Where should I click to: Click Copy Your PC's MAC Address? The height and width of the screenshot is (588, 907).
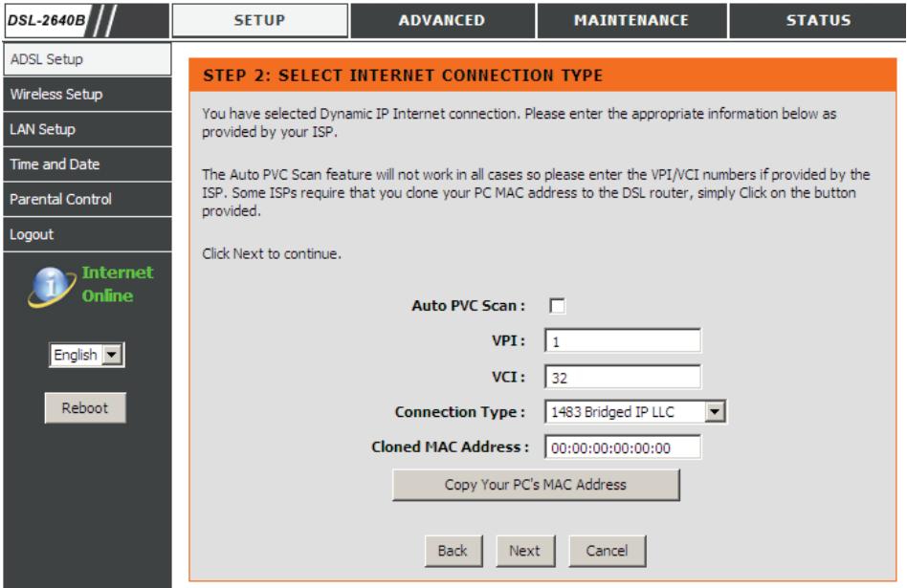(535, 485)
